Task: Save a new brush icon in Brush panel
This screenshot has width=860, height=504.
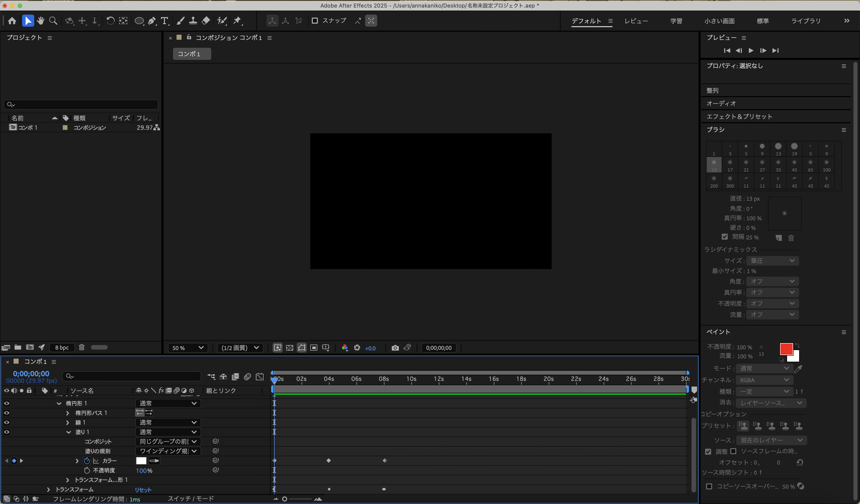Action: [x=779, y=238]
